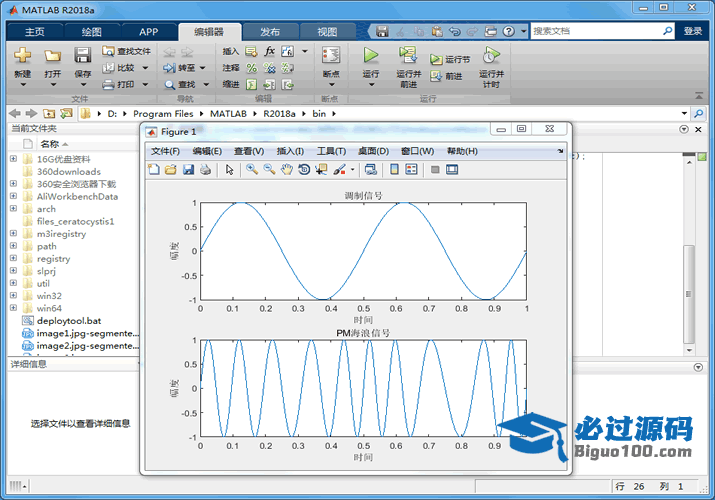Expand the m3iregistry folder
Viewport: 715px width, 500px height.
(13, 233)
